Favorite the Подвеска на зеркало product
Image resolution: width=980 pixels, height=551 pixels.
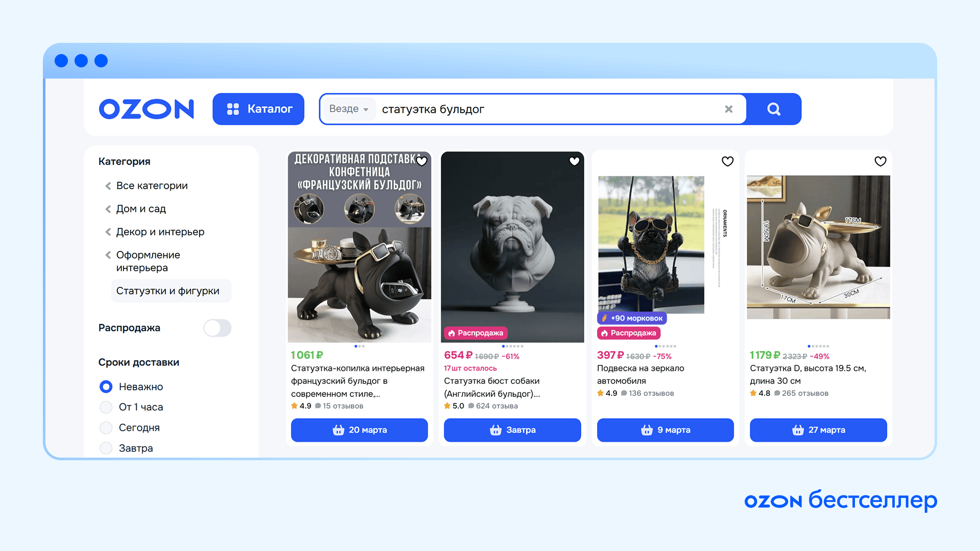point(727,161)
